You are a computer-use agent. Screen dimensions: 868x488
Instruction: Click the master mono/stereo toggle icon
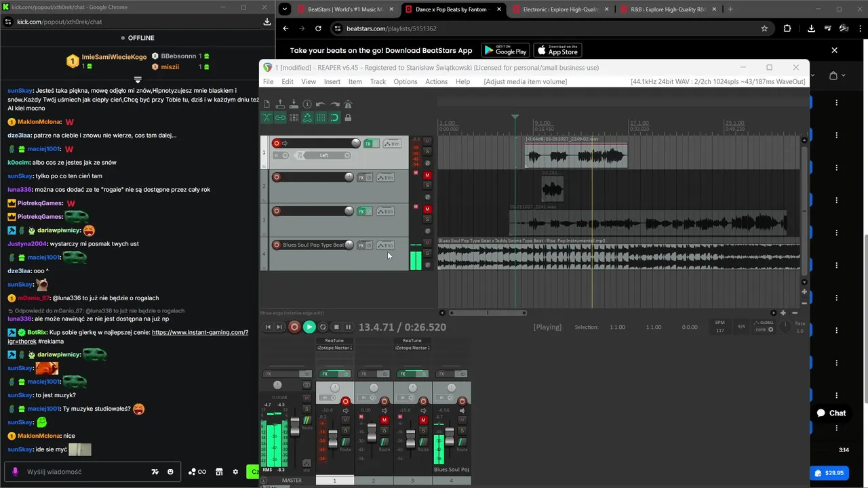pos(307,385)
